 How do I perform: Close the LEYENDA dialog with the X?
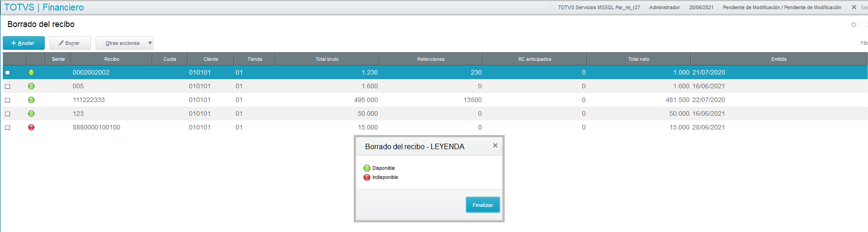[x=495, y=146]
